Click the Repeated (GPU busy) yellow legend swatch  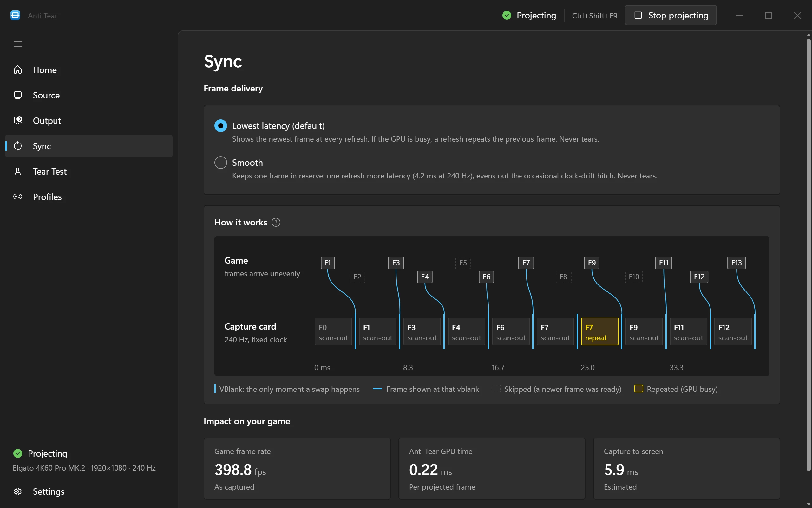[638, 389]
